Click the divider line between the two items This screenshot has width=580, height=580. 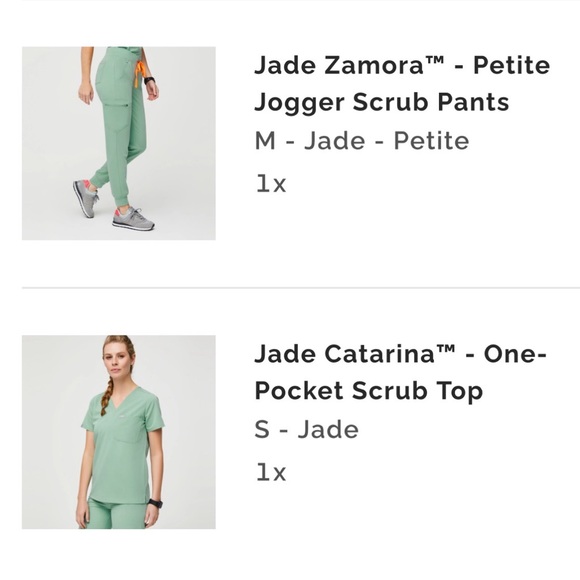[x=301, y=287]
